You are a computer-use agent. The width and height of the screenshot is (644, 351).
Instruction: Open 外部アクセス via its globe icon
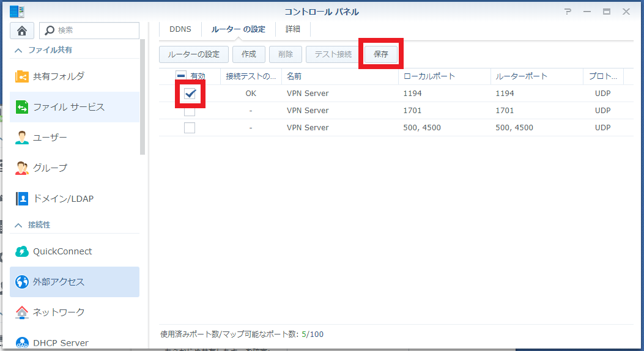pyautogui.click(x=22, y=282)
